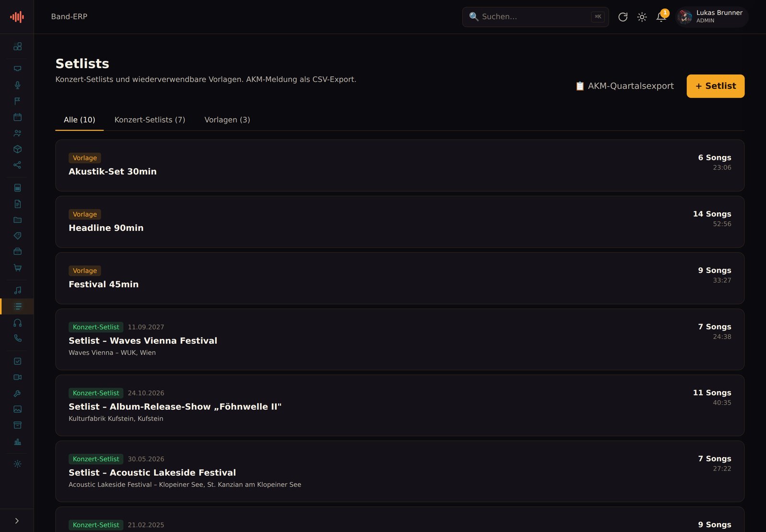Click the share nodes icon in the sidebar
This screenshot has height=532, width=766.
click(17, 165)
